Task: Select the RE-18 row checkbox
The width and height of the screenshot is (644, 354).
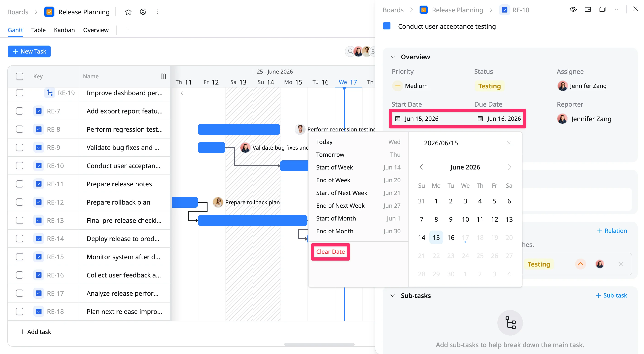Action: (20, 312)
